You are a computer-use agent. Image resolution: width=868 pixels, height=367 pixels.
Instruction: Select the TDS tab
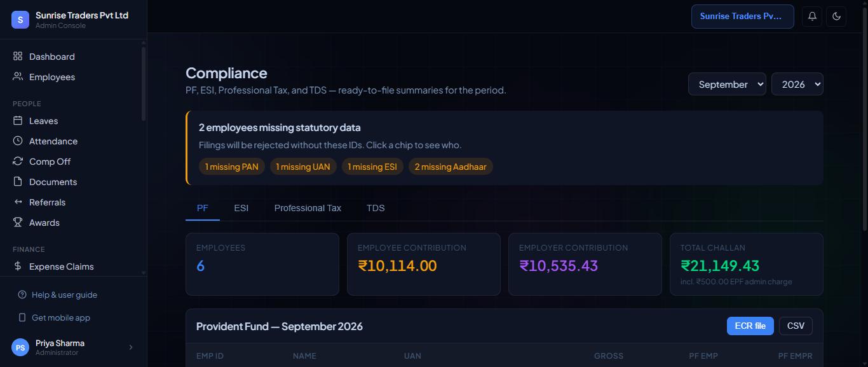(376, 208)
